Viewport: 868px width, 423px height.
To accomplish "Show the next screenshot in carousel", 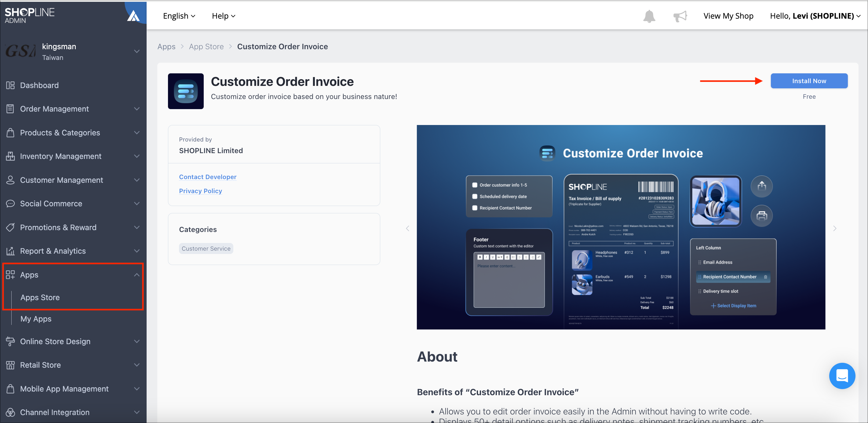I will 835,228.
